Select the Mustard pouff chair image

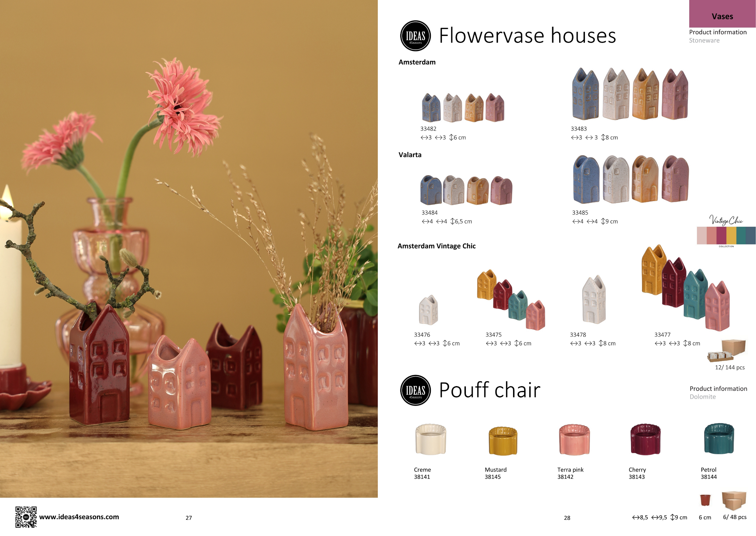pyautogui.click(x=503, y=441)
